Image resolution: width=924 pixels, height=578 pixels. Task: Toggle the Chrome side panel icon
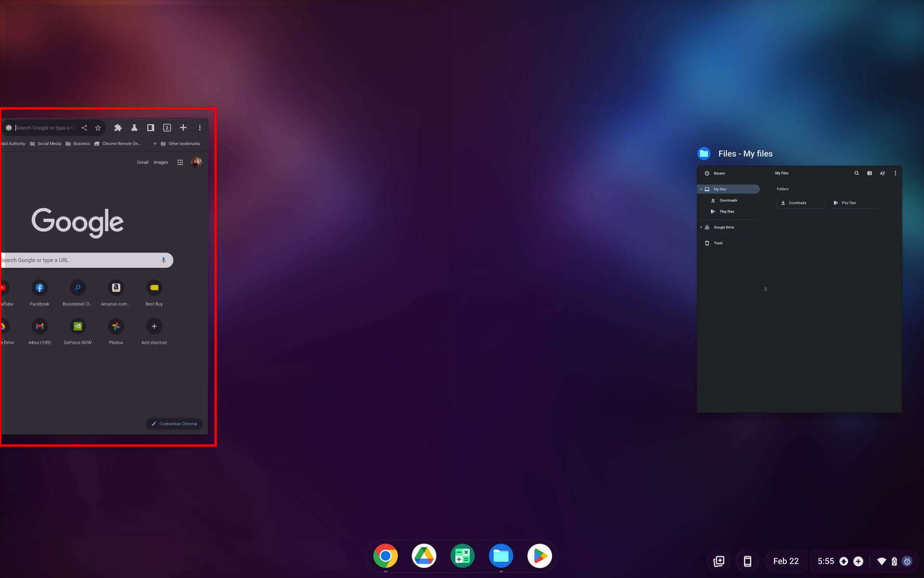click(x=151, y=128)
